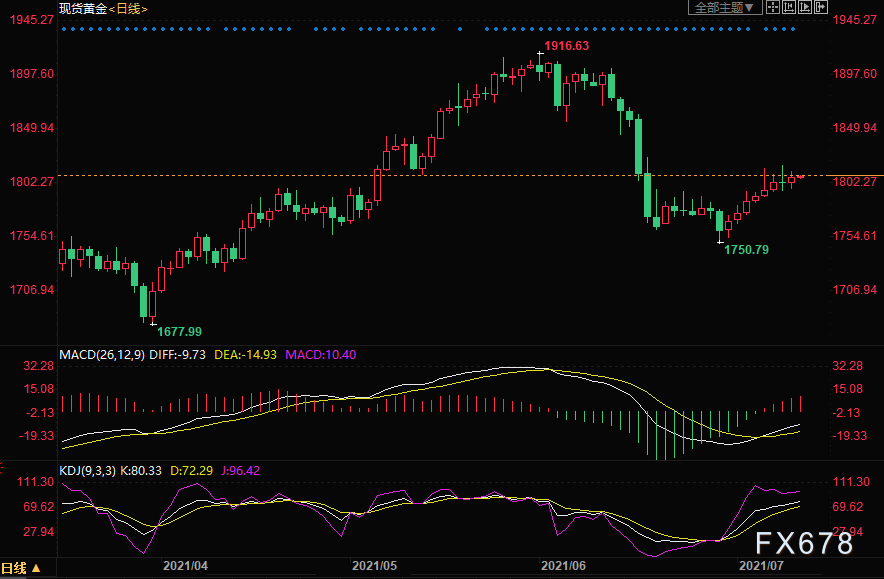Click the 1677.99 low price marker
The height and width of the screenshot is (579, 884).
[179, 331]
